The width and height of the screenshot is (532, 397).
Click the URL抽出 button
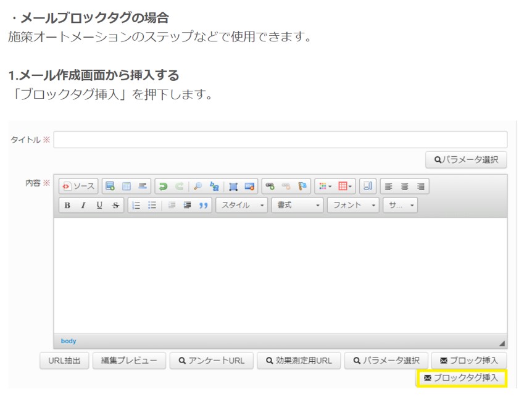pos(64,361)
